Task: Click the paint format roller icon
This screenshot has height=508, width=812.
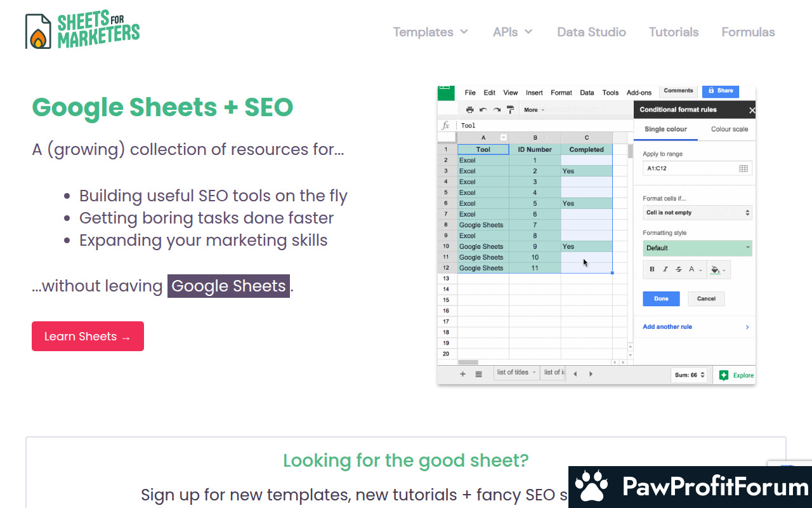Action: pos(511,110)
